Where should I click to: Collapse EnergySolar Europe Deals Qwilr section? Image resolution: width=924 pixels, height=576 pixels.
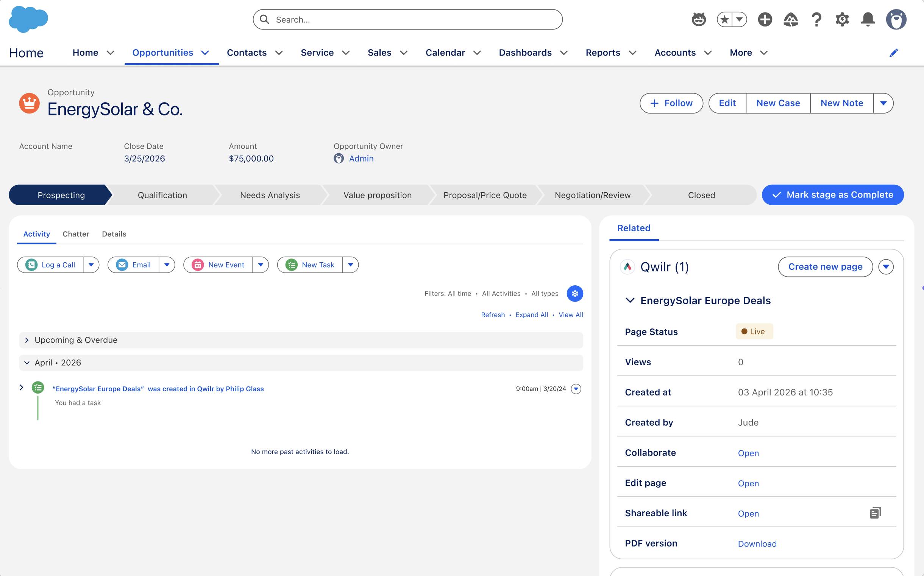pyautogui.click(x=630, y=300)
